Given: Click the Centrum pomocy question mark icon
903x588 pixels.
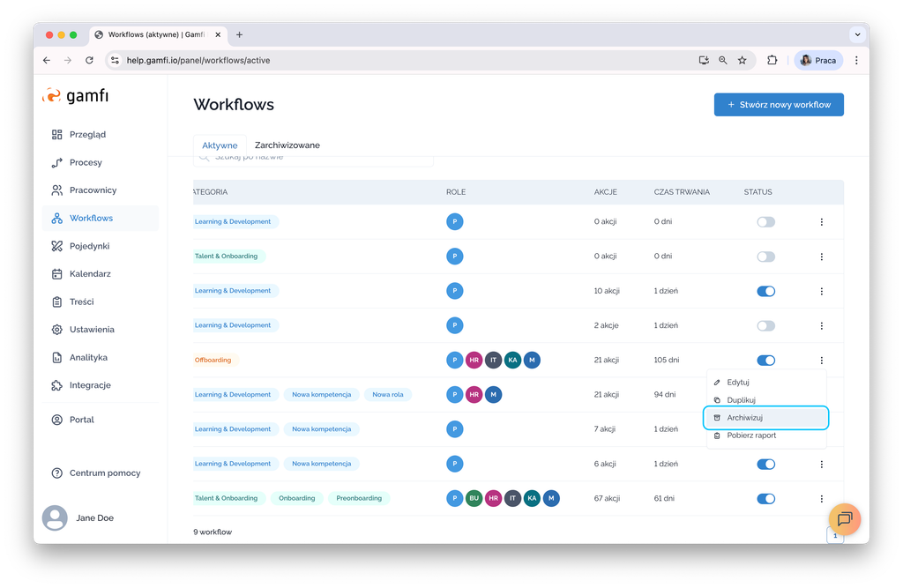Looking at the screenshot, I should click(57, 473).
